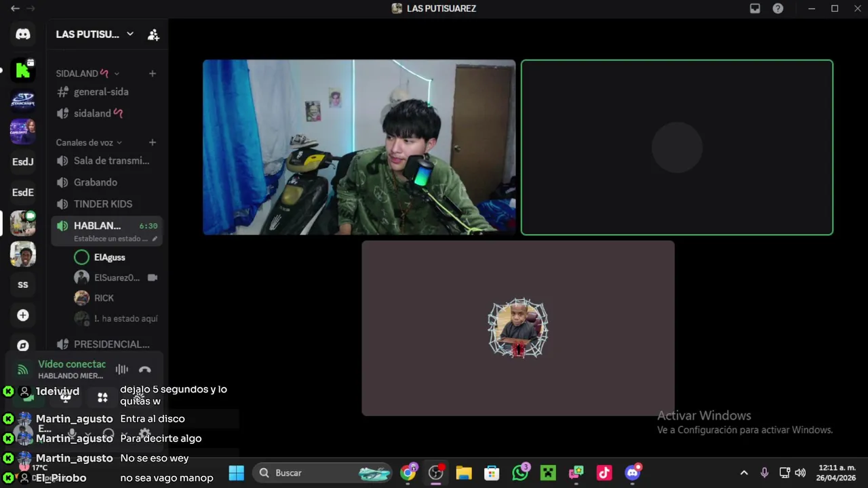Collapse the Canales de voz category

coord(89,142)
